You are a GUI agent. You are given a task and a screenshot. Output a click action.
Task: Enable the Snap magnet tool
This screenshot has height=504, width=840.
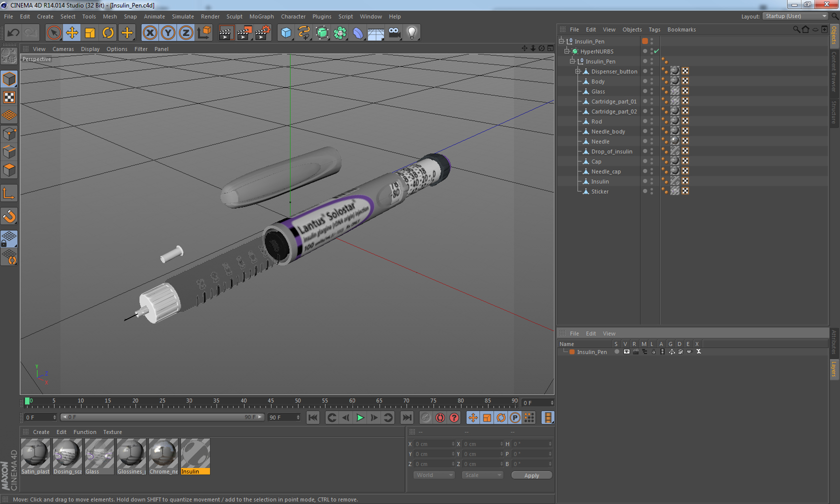9,216
